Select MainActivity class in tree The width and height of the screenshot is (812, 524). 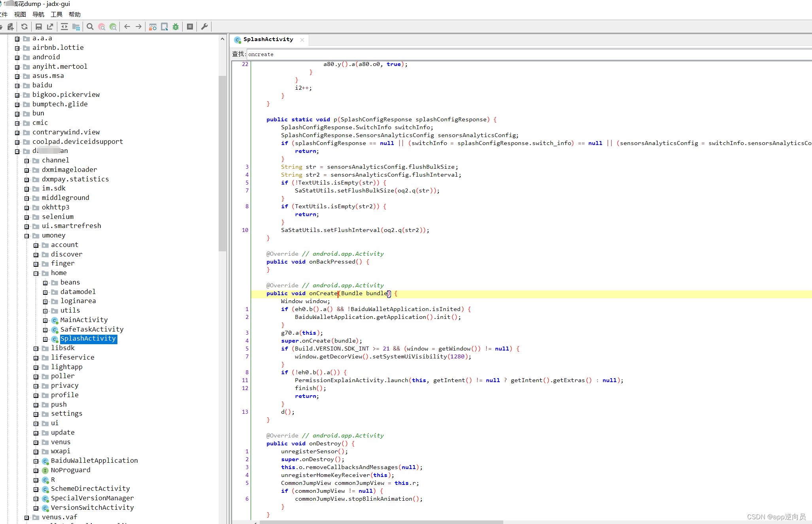coord(84,320)
